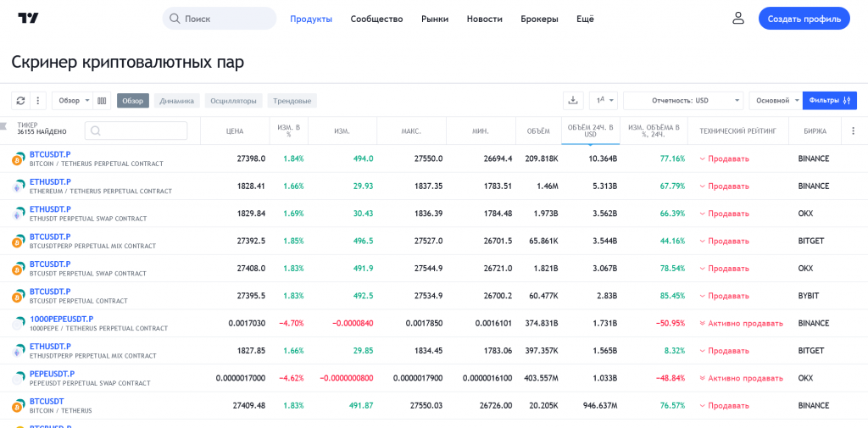Sort by ТЕХНИЧЕСКИЙ РЕЙТИНГ column header
The width and height of the screenshot is (868, 428).
click(x=738, y=131)
